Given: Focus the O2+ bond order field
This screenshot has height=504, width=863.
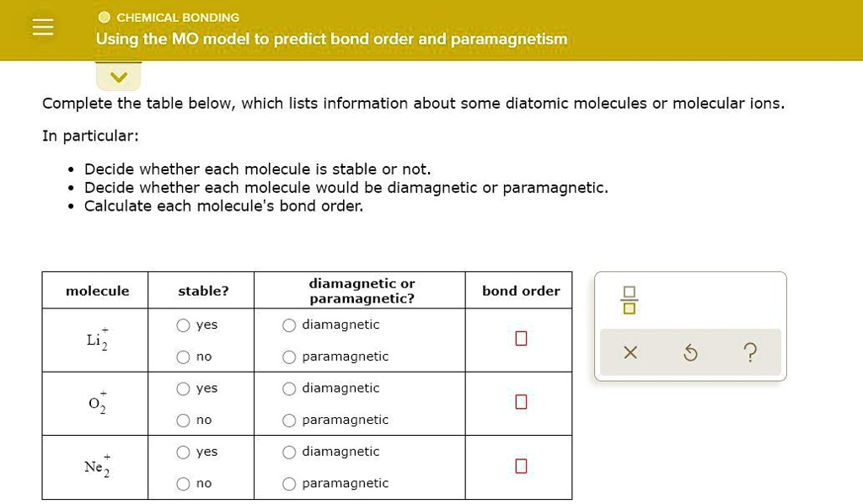Looking at the screenshot, I should (521, 402).
